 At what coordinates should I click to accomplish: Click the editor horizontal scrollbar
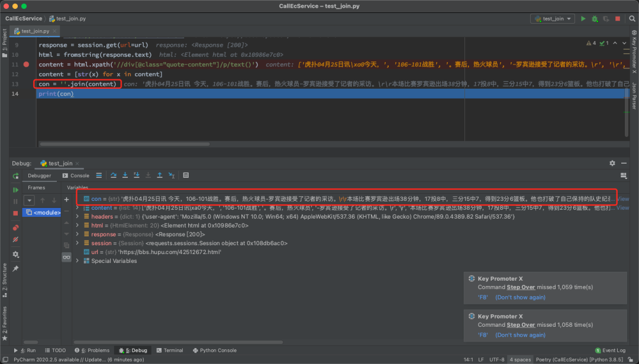(x=125, y=144)
